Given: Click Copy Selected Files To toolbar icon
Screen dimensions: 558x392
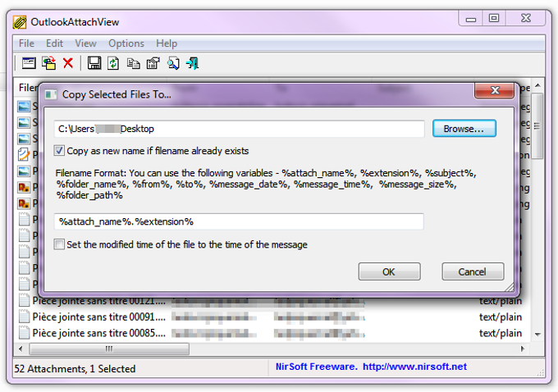Looking at the screenshot, I should pos(49,63).
